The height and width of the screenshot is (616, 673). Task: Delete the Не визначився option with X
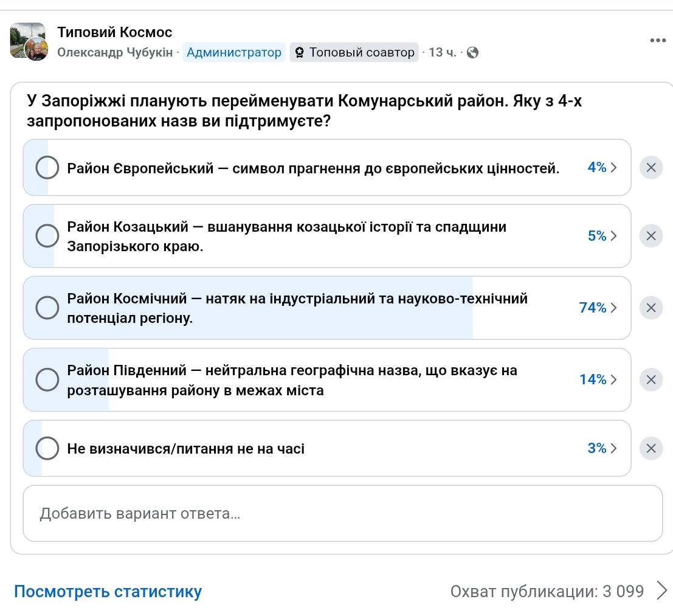point(651,449)
